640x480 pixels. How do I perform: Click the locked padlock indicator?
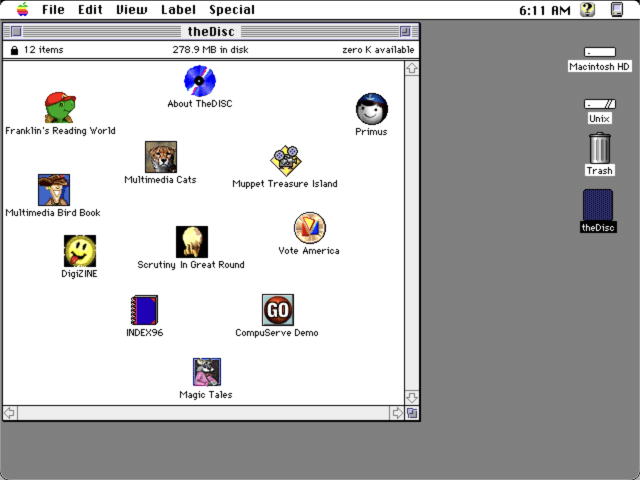[x=14, y=50]
